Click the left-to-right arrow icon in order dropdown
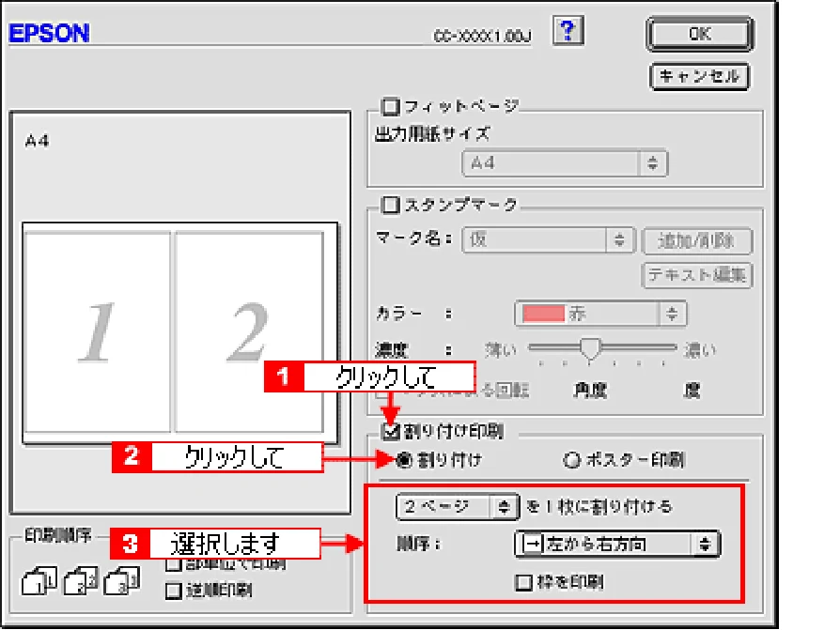The image size is (840, 630). coord(533,545)
